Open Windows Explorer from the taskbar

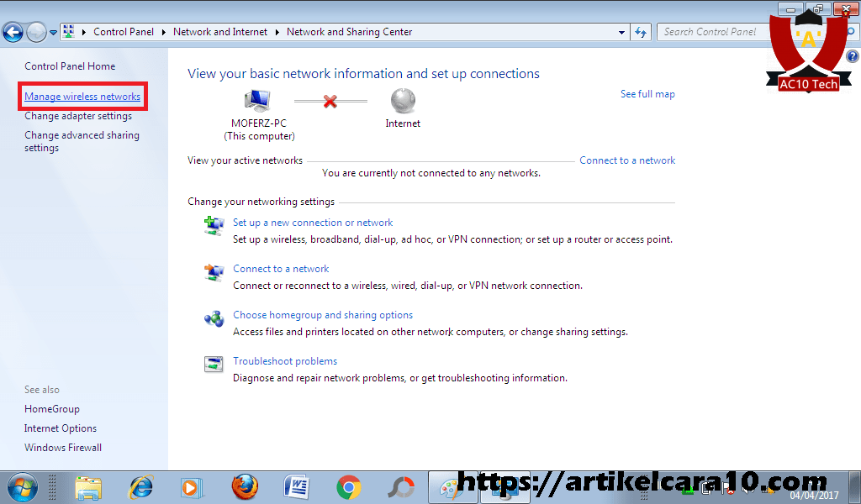[87, 486]
